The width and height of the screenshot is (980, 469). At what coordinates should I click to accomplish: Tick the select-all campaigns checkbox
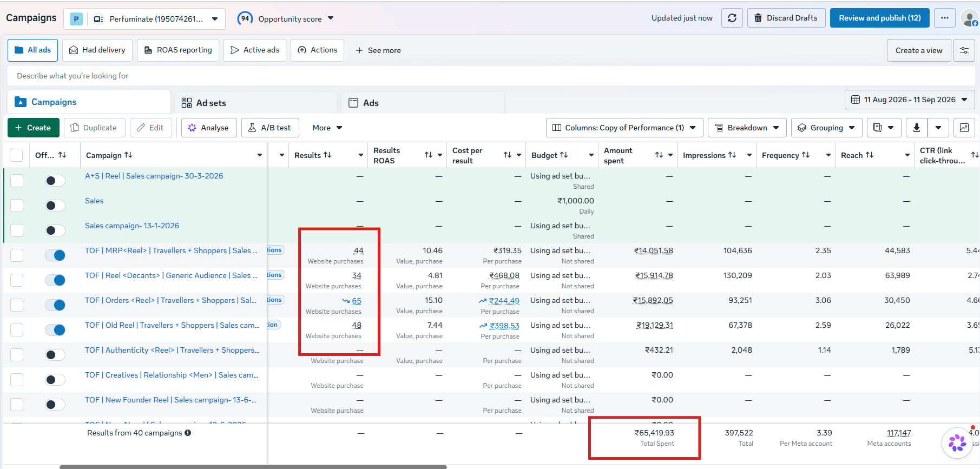[x=16, y=155]
